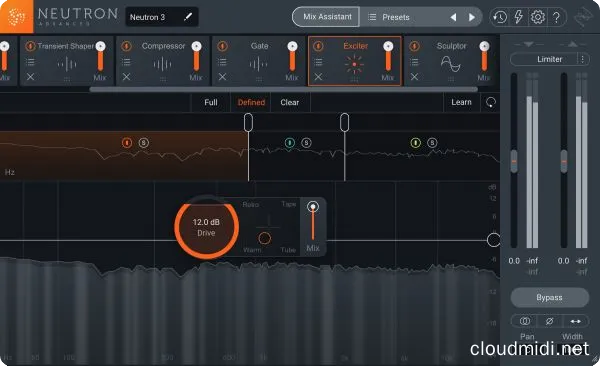Select the Full exciter mode tab

click(211, 103)
